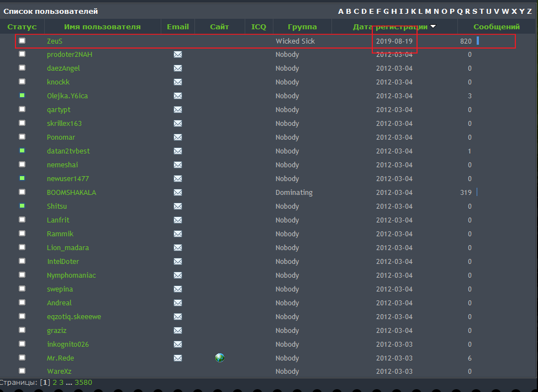Email datan2tvbest via envelope icon

[178, 151]
